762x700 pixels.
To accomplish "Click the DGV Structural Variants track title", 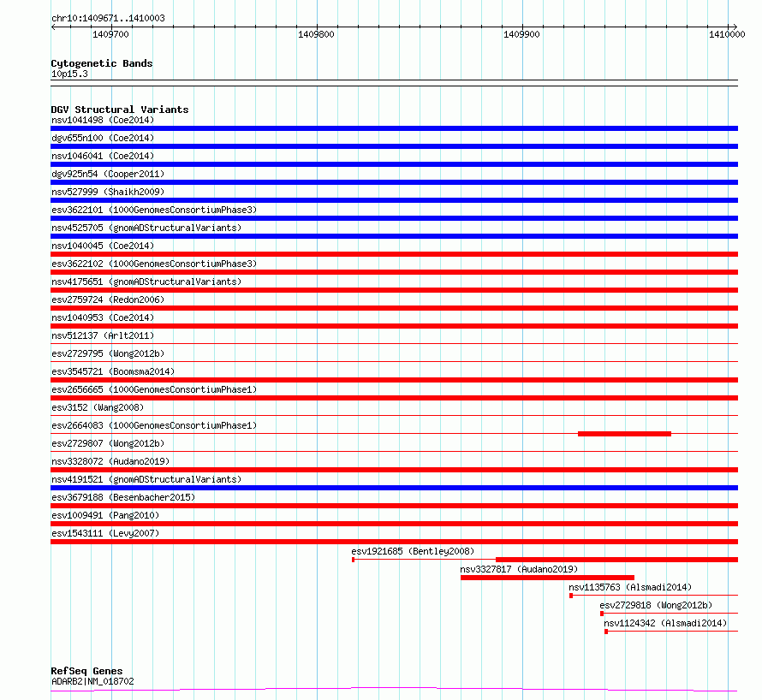I will coord(120,110).
